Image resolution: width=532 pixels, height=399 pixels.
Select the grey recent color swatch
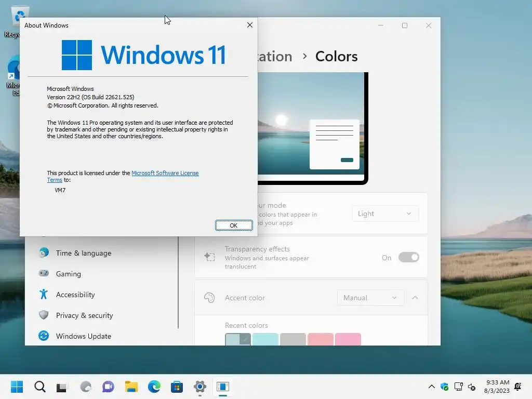(x=293, y=339)
